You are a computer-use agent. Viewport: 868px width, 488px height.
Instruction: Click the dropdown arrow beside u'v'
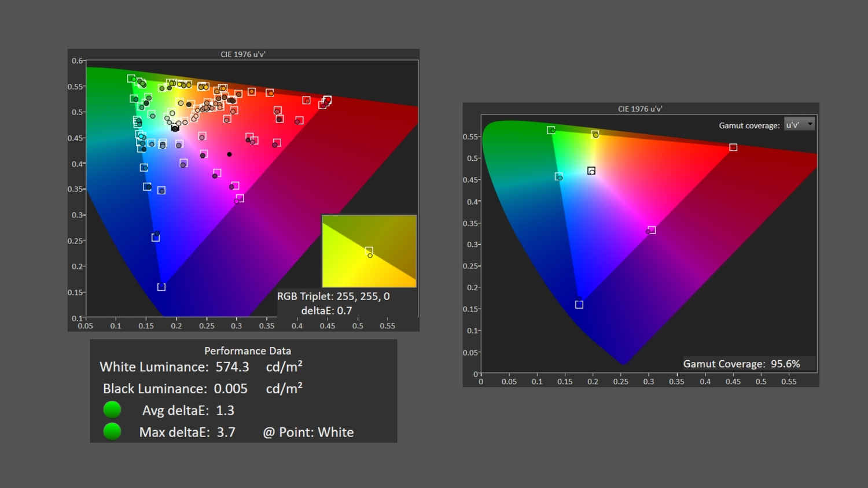click(x=810, y=124)
